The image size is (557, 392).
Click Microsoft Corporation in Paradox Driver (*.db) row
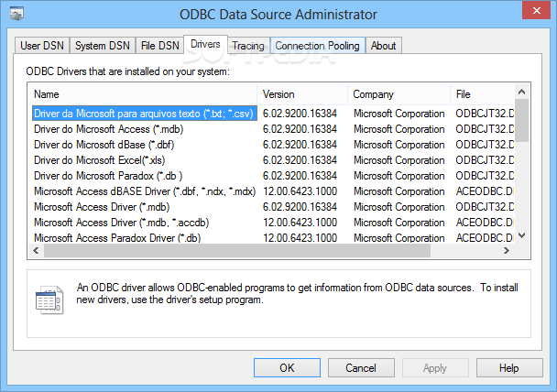[399, 238]
